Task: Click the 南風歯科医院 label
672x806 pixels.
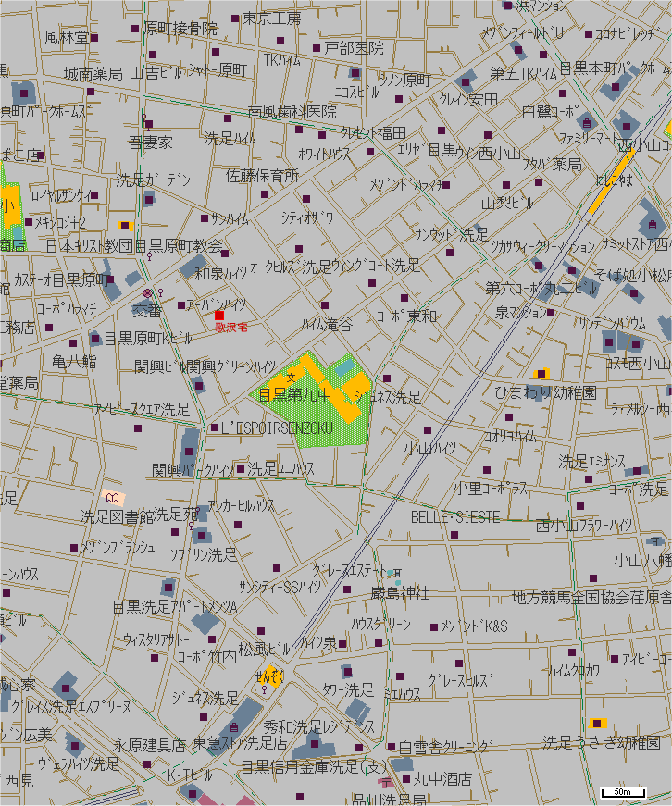Action: [292, 111]
